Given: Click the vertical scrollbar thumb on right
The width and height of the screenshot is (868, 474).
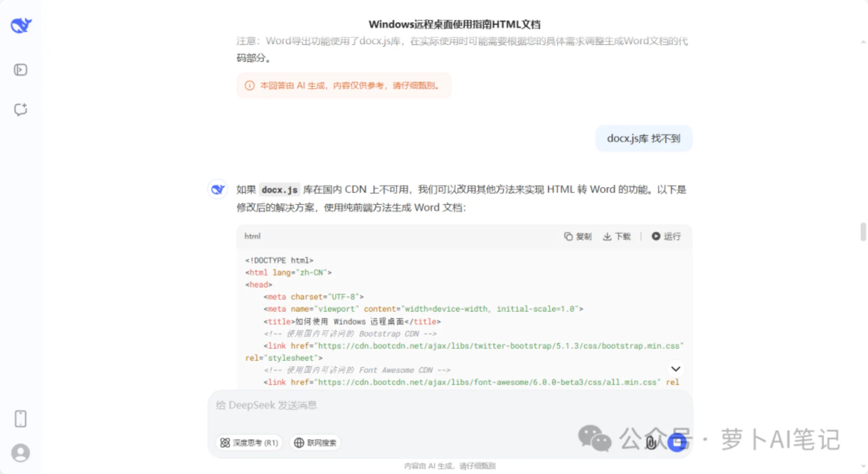Looking at the screenshot, I should click(x=863, y=232).
